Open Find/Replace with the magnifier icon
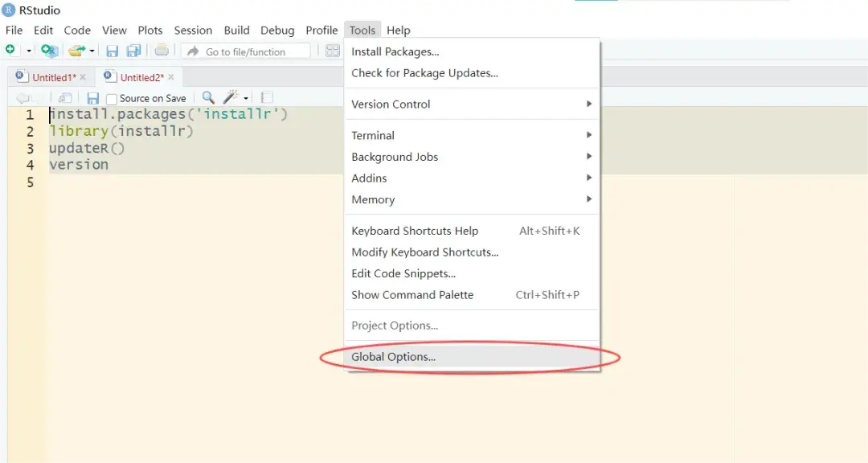Image resolution: width=868 pixels, height=463 pixels. tap(207, 97)
